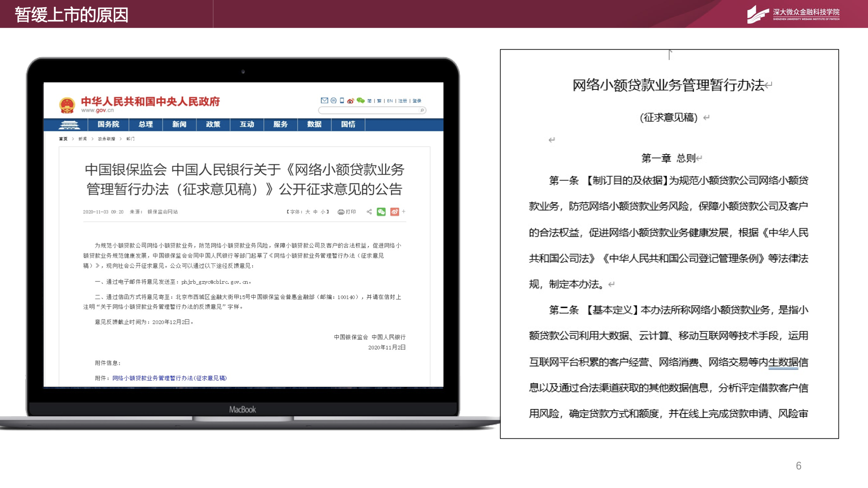Click the national emblem logo

[x=67, y=105]
